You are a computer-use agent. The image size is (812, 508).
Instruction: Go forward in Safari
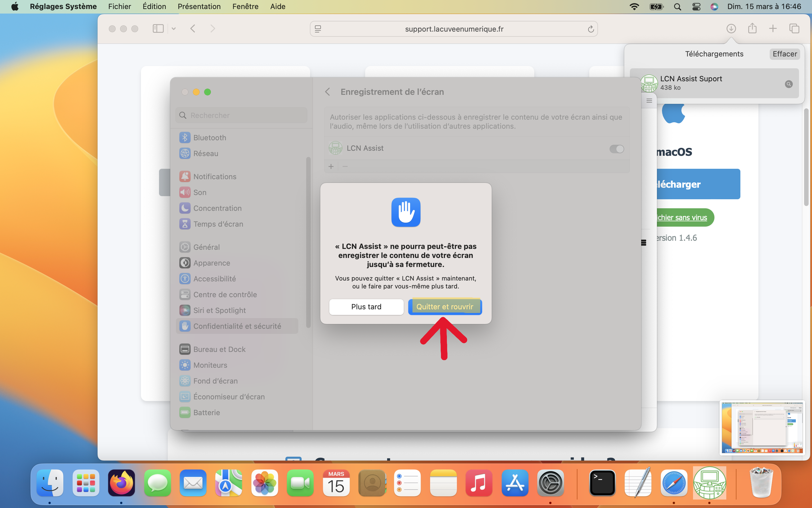213,29
